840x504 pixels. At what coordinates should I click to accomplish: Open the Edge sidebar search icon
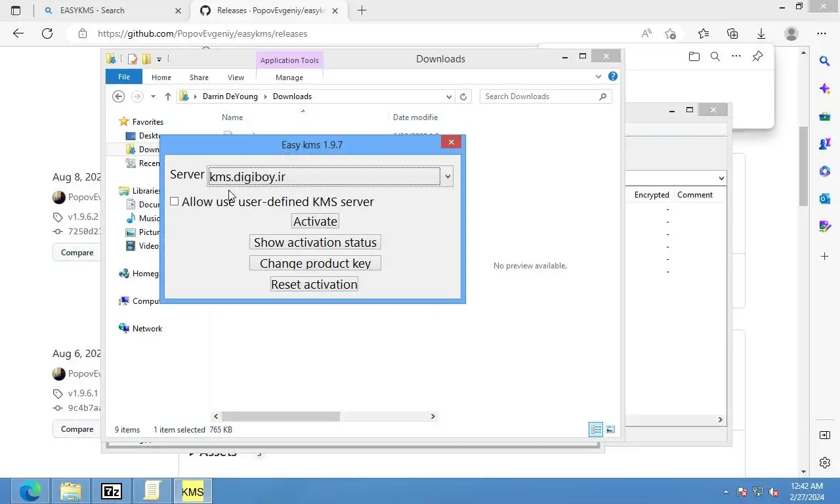pos(825,61)
